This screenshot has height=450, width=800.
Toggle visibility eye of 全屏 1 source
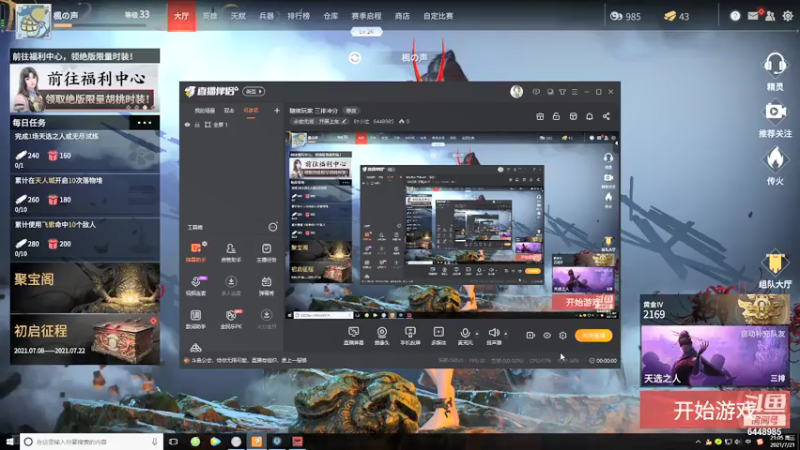click(x=187, y=124)
